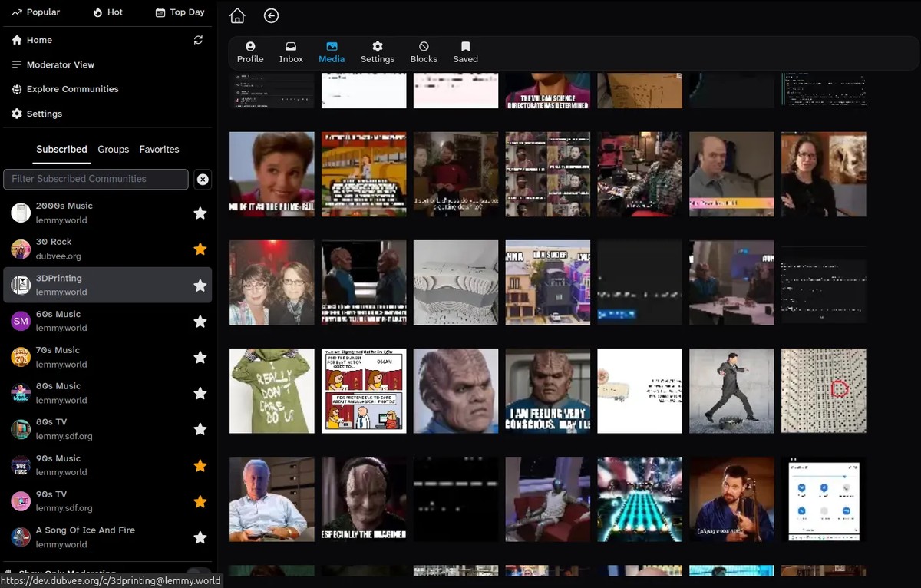921x588 pixels.
Task: Open Moderator View
Action: (60, 64)
